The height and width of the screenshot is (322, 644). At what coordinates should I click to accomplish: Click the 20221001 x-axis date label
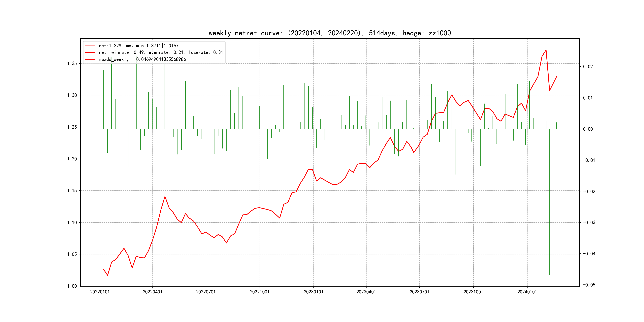[260, 292]
